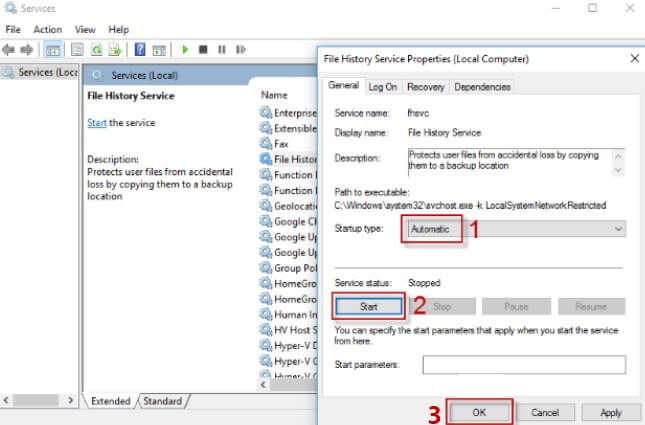Click the Restart Service toolbar icon
The image size is (645, 425).
(x=241, y=50)
